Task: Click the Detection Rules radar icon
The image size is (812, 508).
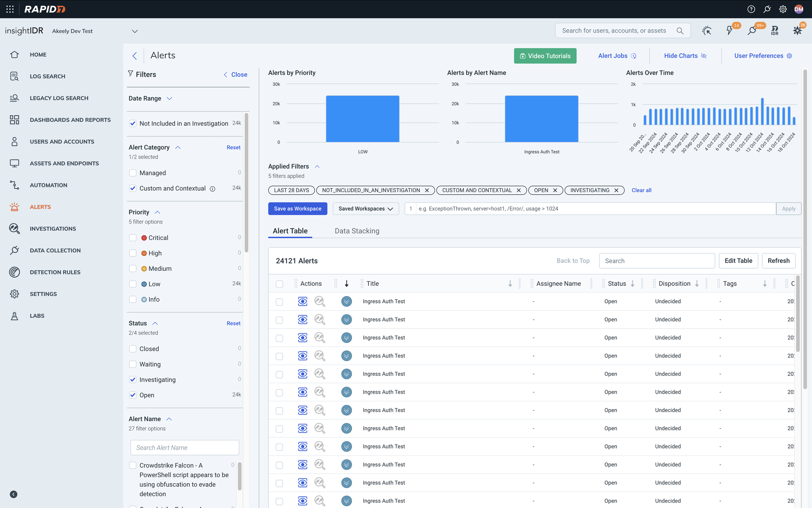Action: tap(14, 272)
